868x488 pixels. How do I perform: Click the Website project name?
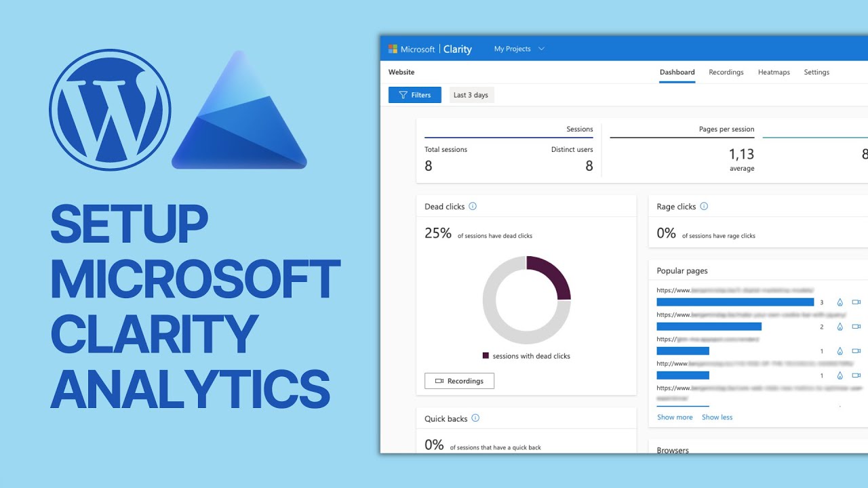(x=401, y=72)
